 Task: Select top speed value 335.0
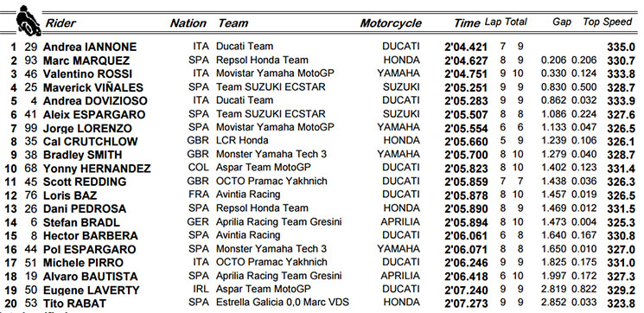coord(621,48)
